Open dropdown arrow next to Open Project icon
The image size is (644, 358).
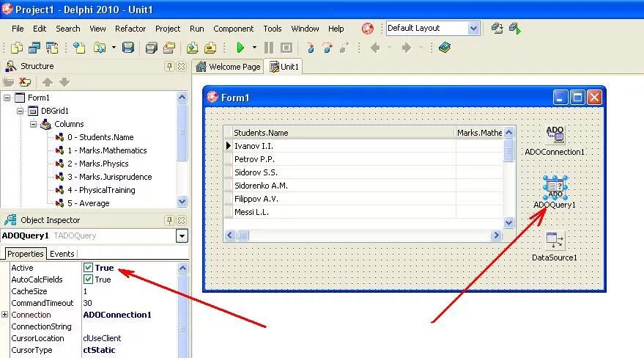[x=114, y=48]
